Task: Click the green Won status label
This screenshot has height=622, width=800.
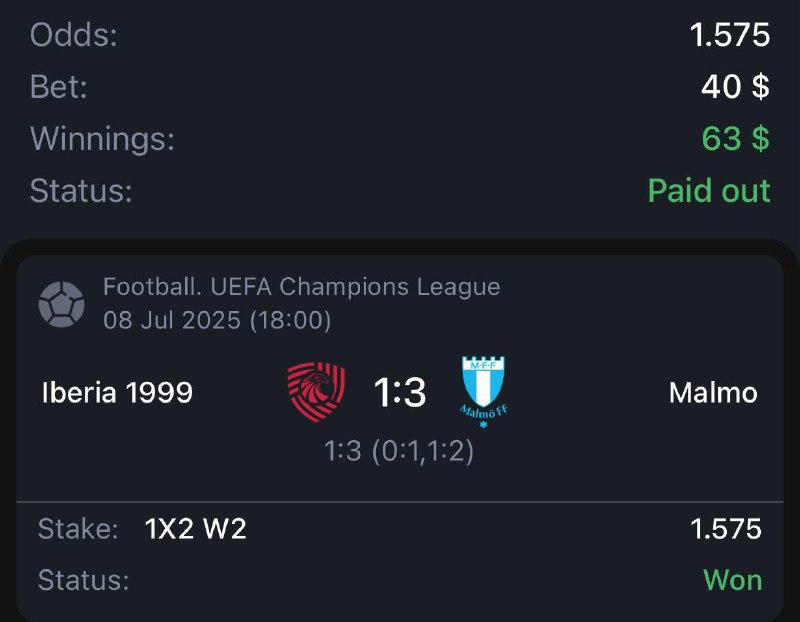Action: (x=732, y=580)
